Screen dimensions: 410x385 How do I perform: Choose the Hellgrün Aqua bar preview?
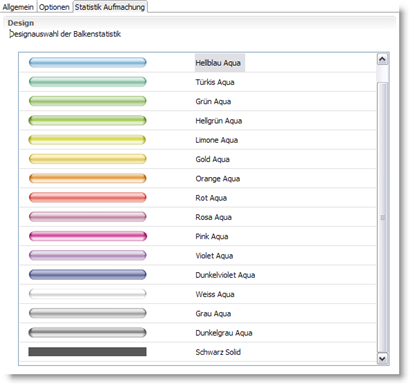[x=88, y=120]
